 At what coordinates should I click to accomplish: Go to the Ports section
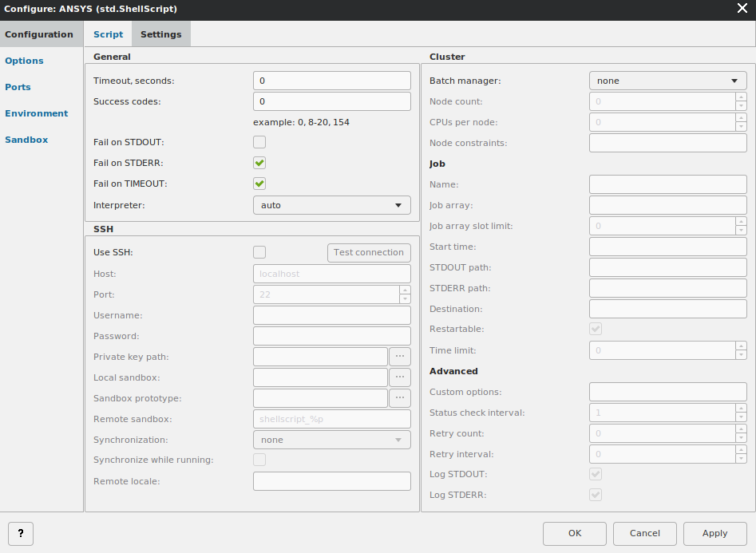(x=18, y=87)
